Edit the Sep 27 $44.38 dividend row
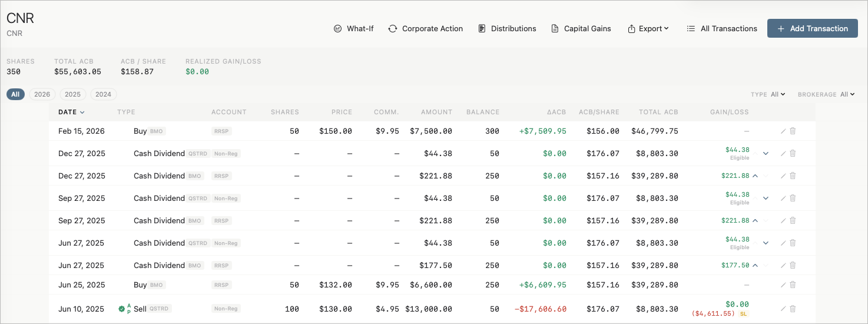The image size is (868, 324). 783,198
